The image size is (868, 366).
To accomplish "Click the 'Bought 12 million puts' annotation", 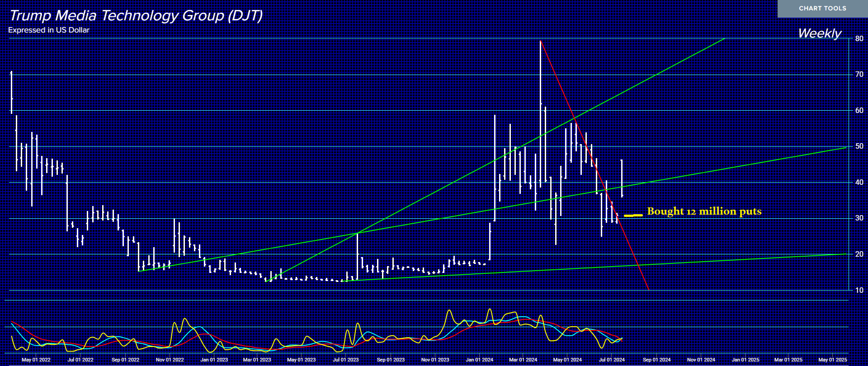I will pyautogui.click(x=704, y=211).
